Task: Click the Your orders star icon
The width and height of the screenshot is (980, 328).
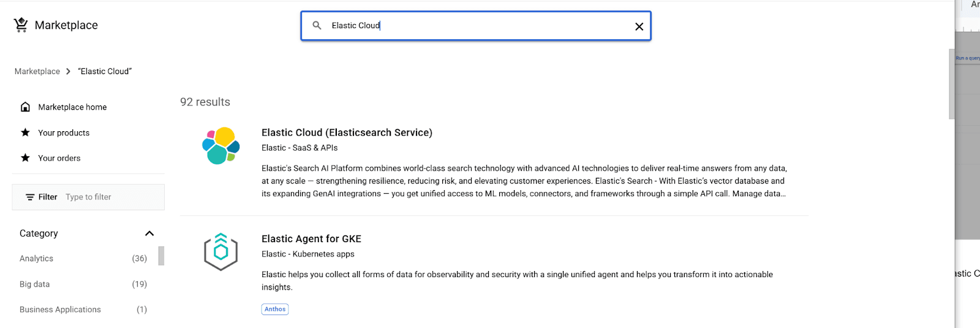Action: pos(25,158)
